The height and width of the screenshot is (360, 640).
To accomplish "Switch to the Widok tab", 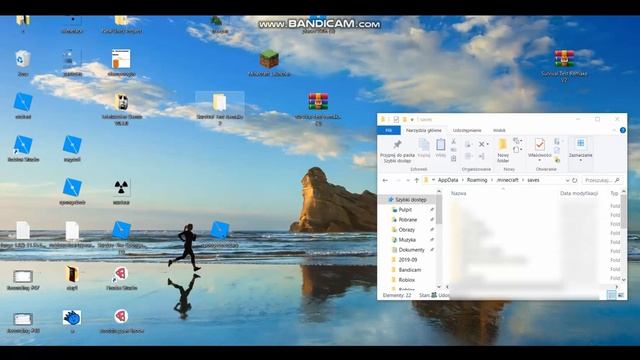I will coord(499,130).
